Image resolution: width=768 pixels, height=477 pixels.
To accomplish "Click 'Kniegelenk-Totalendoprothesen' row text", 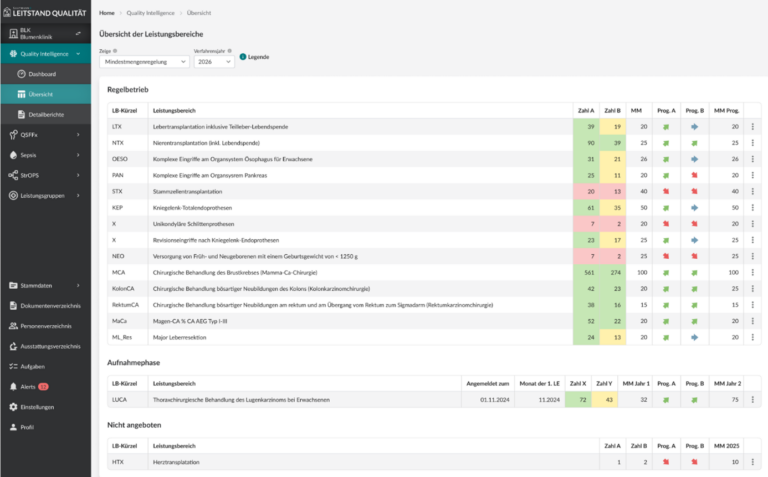I will 192,208.
